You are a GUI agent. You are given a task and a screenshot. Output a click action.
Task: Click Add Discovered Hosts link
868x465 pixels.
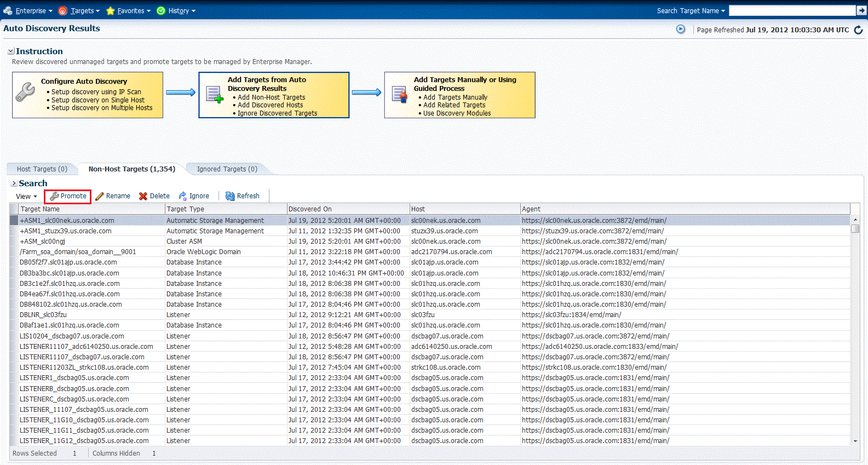pos(271,105)
